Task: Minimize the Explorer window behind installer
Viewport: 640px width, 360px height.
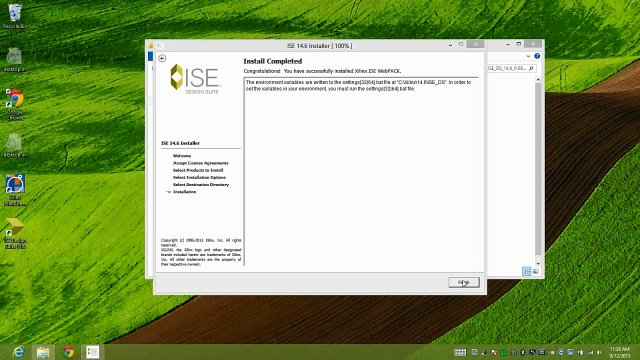Action: [508, 44]
